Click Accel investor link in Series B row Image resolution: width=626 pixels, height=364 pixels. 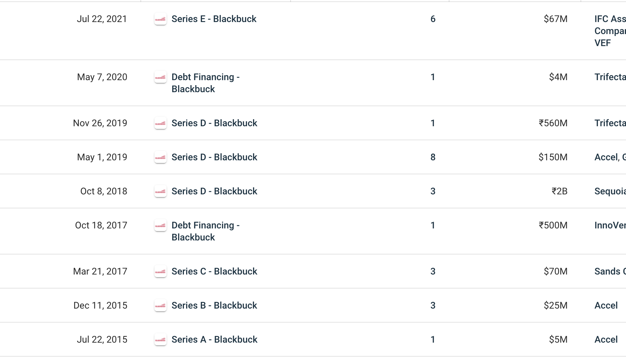(606, 306)
